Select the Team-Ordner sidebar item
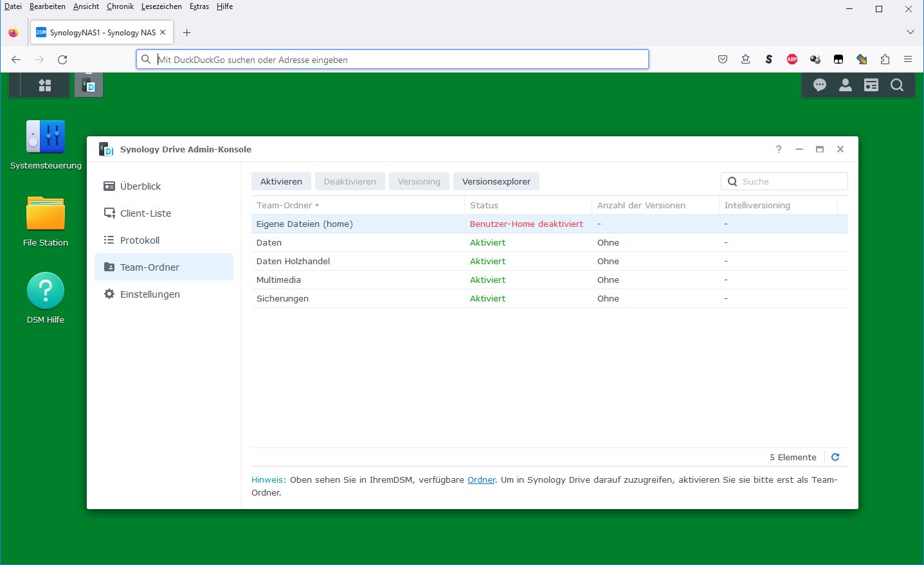Viewport: 924px width, 565px height. [164, 267]
